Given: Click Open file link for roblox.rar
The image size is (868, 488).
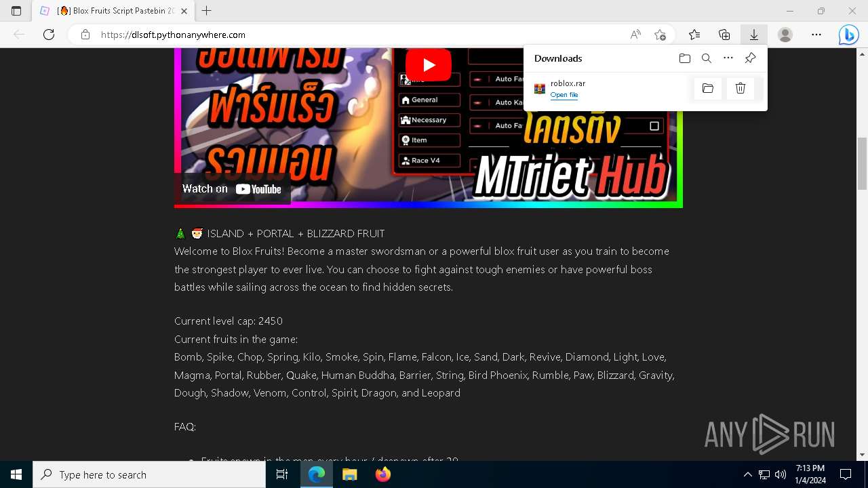Looking at the screenshot, I should tap(564, 95).
